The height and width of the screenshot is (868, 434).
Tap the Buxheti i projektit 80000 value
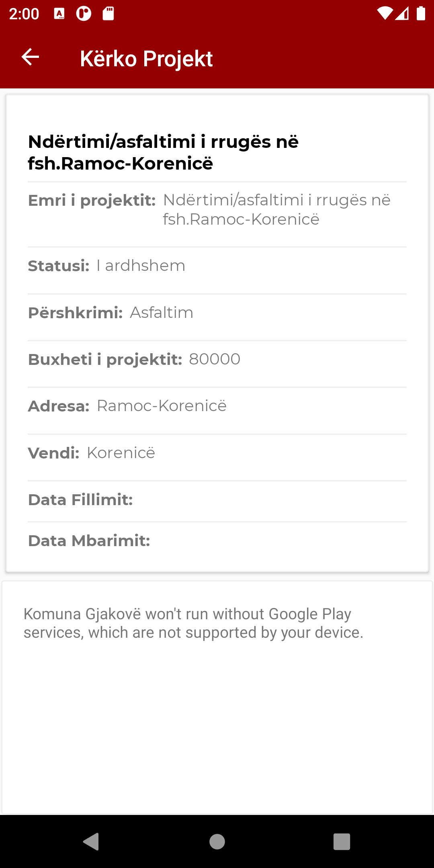pos(215,359)
